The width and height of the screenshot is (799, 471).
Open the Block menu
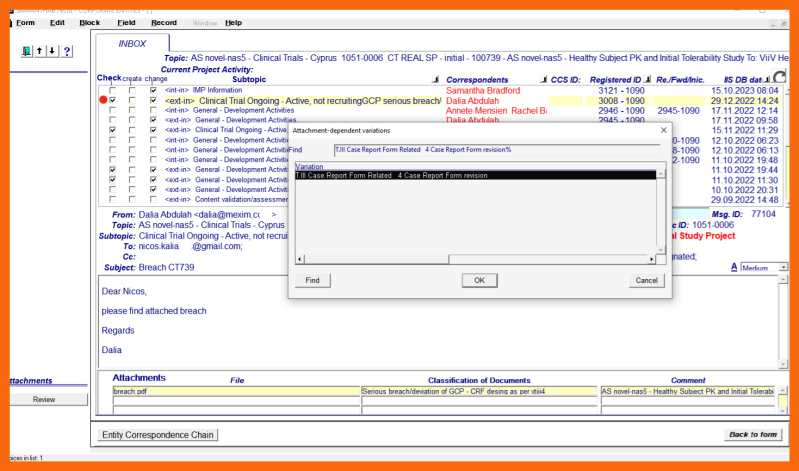pyautogui.click(x=90, y=22)
